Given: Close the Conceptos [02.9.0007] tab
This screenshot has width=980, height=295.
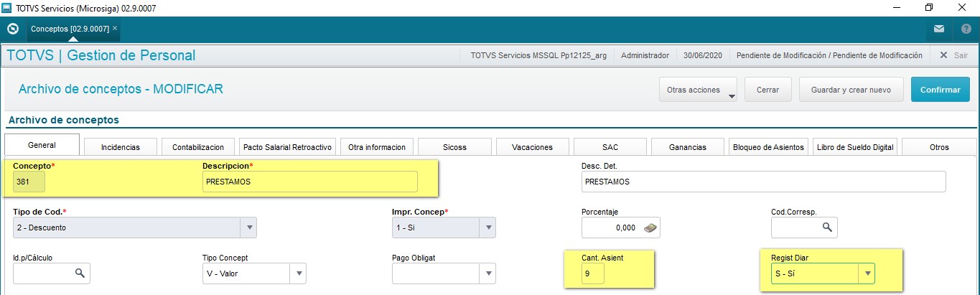Looking at the screenshot, I should pos(115,28).
